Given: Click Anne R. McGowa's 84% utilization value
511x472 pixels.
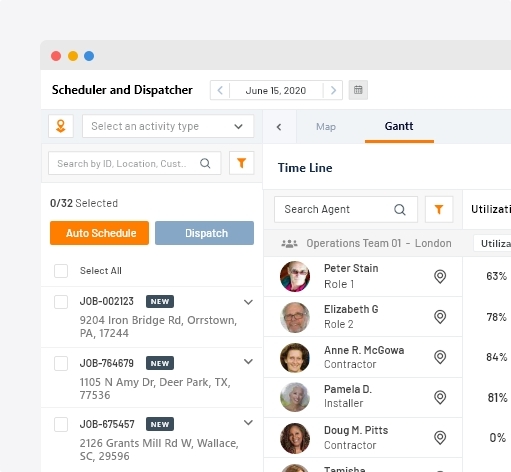Looking at the screenshot, I should 496,357.
